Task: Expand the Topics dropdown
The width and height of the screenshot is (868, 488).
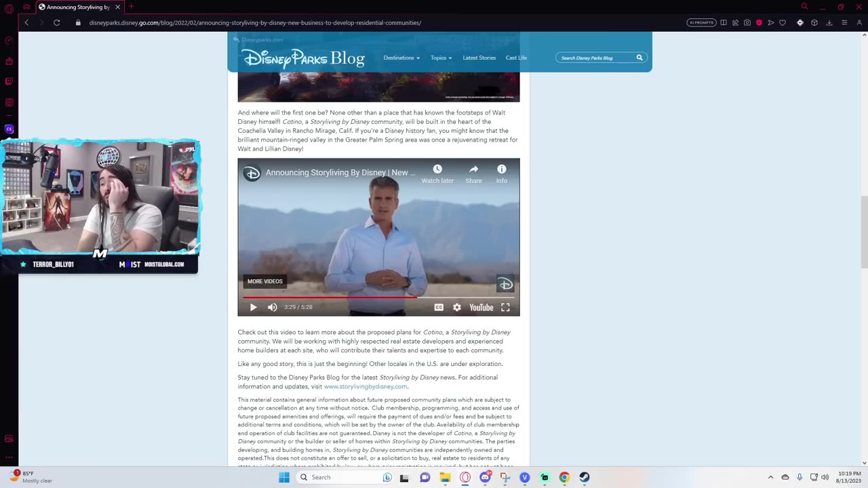Action: pyautogui.click(x=441, y=58)
